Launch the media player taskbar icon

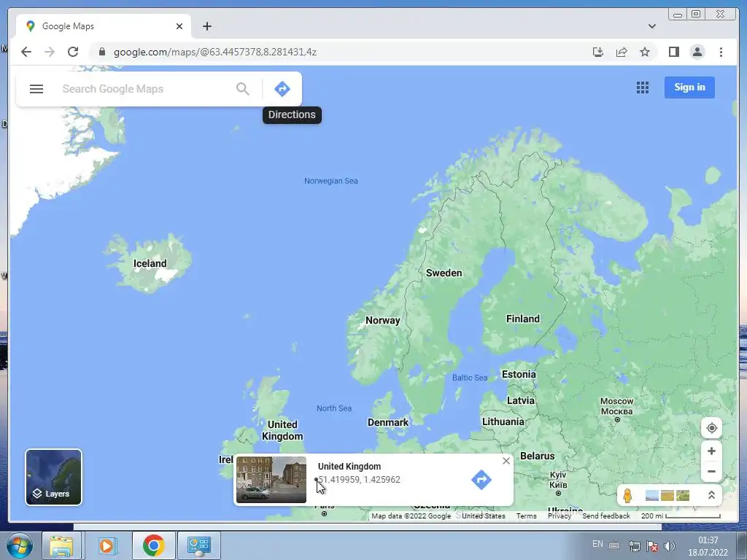(107, 545)
